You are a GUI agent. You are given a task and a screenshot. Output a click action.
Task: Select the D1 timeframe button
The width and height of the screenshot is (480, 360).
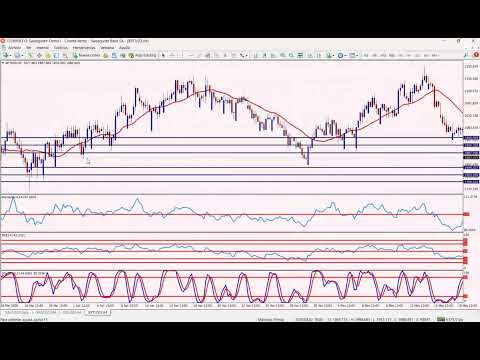click(x=418, y=55)
